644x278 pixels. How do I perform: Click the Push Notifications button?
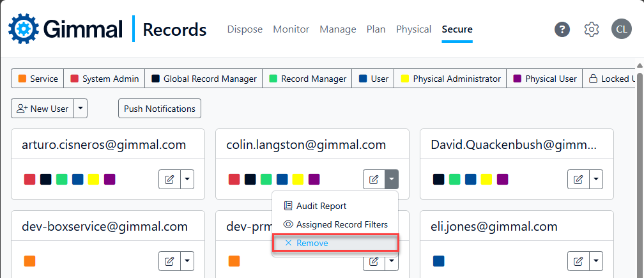pyautogui.click(x=160, y=109)
